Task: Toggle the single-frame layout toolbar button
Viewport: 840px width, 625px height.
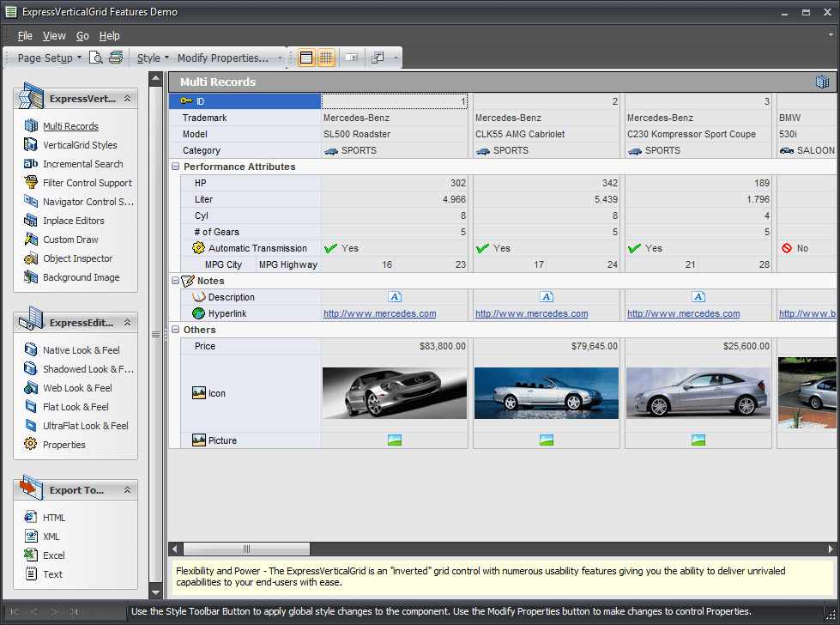Action: coord(306,58)
